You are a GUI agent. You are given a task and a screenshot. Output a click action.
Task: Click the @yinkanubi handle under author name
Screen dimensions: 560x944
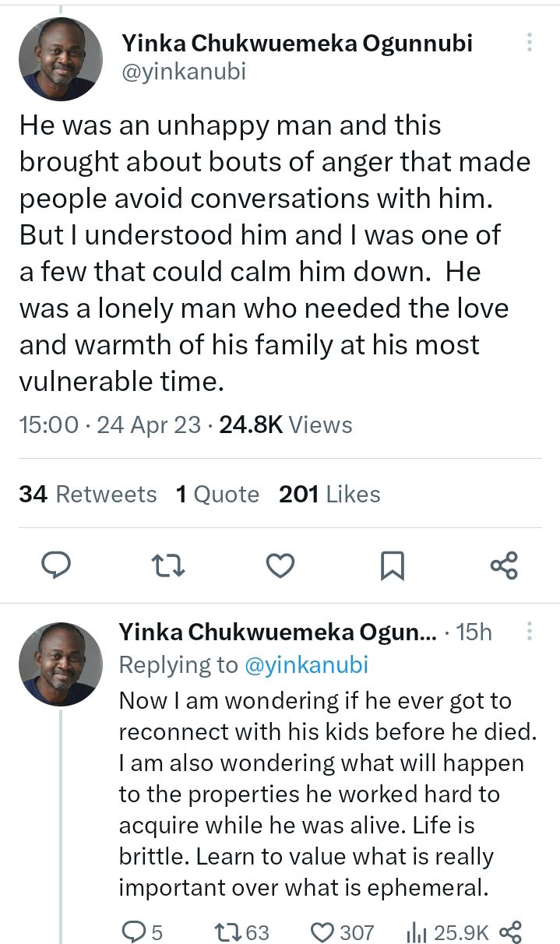pyautogui.click(x=184, y=72)
